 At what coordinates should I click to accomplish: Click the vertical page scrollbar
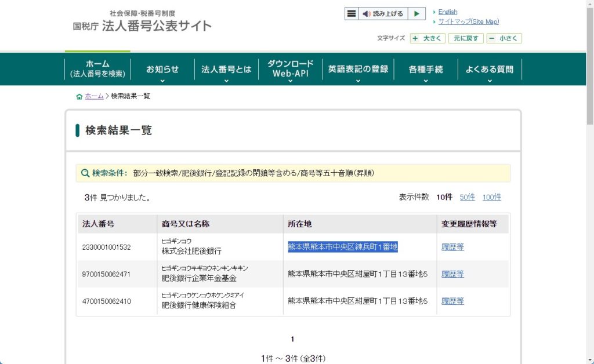pos(590,174)
